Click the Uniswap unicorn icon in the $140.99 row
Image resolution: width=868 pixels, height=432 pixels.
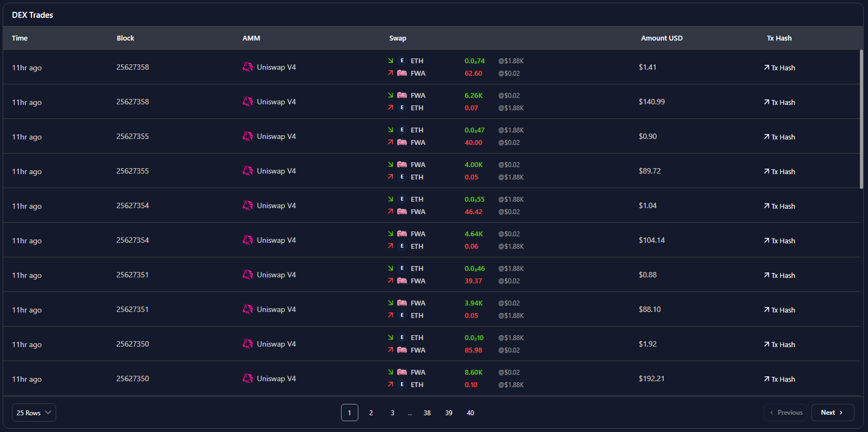(248, 102)
